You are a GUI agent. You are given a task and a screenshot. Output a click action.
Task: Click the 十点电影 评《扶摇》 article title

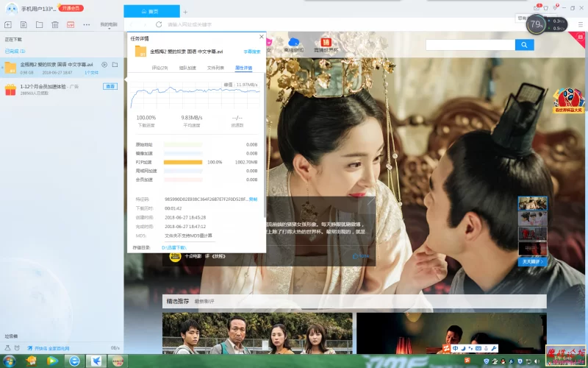(205, 256)
